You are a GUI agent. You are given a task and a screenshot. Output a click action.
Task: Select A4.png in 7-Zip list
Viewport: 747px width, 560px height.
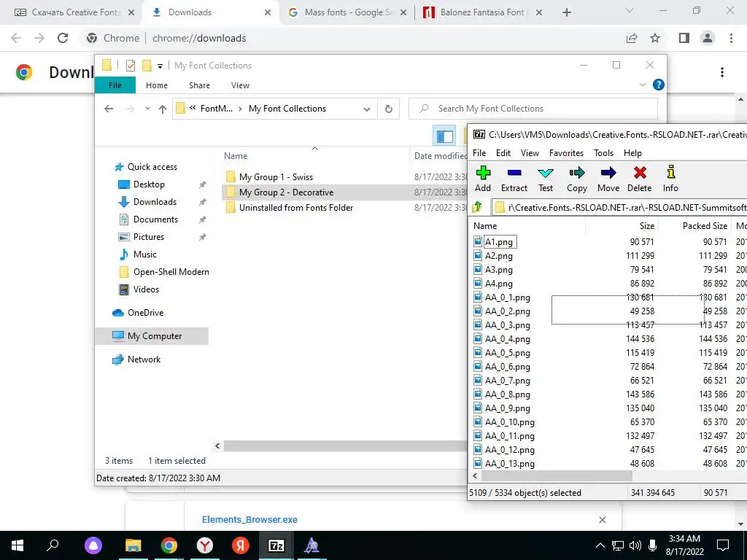point(499,284)
